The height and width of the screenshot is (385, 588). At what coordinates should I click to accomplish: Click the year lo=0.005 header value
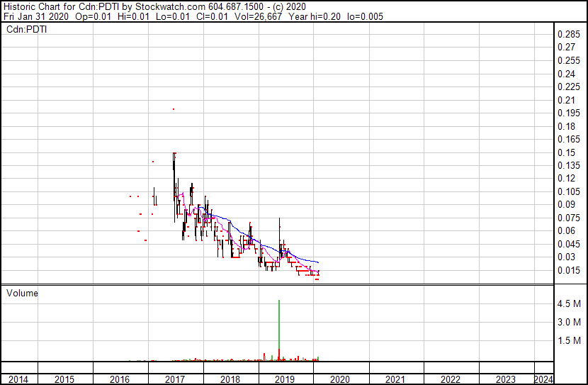click(x=366, y=16)
